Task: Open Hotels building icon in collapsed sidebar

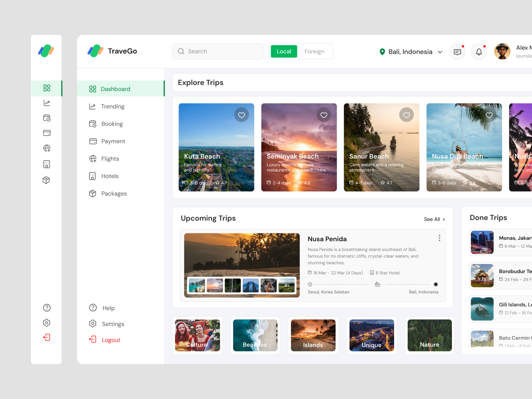Action: pyautogui.click(x=47, y=164)
